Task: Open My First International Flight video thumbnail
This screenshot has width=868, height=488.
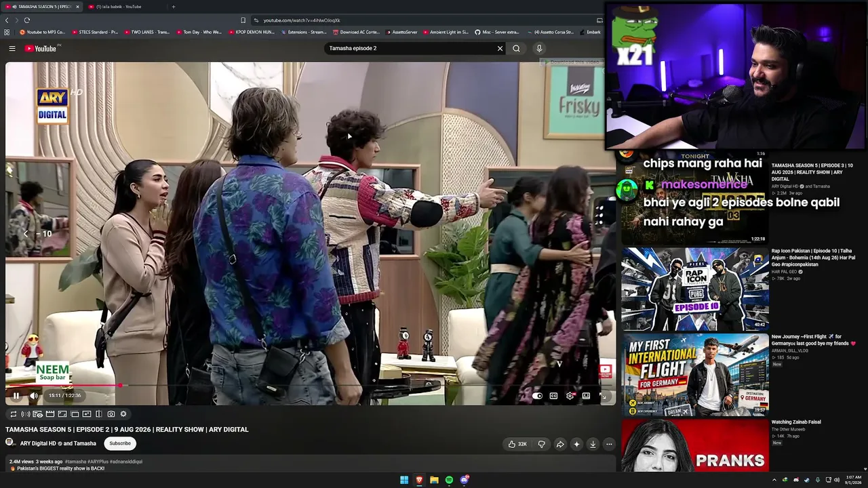Action: point(695,375)
